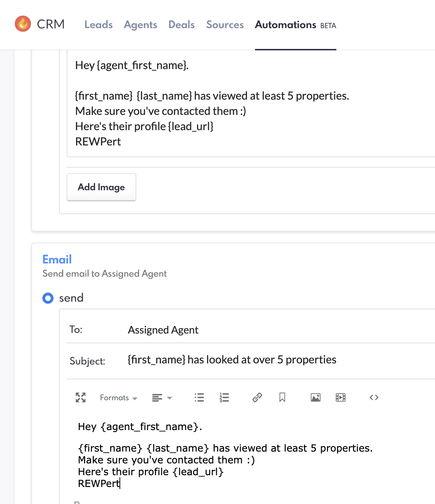Screen dimensions: 435x504
Task: Click the Assigned Agent recipient field
Action: click(x=163, y=330)
